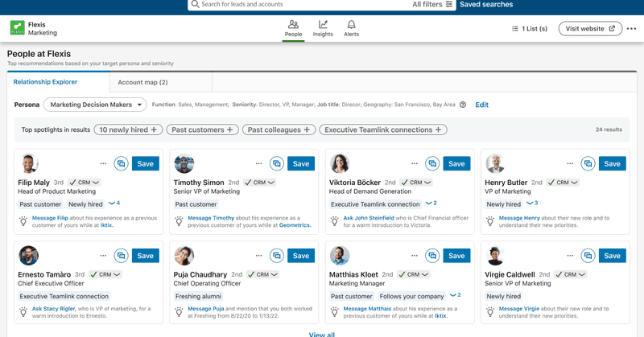
Task: Message icon on Matthias Kloet's card
Action: (432, 256)
